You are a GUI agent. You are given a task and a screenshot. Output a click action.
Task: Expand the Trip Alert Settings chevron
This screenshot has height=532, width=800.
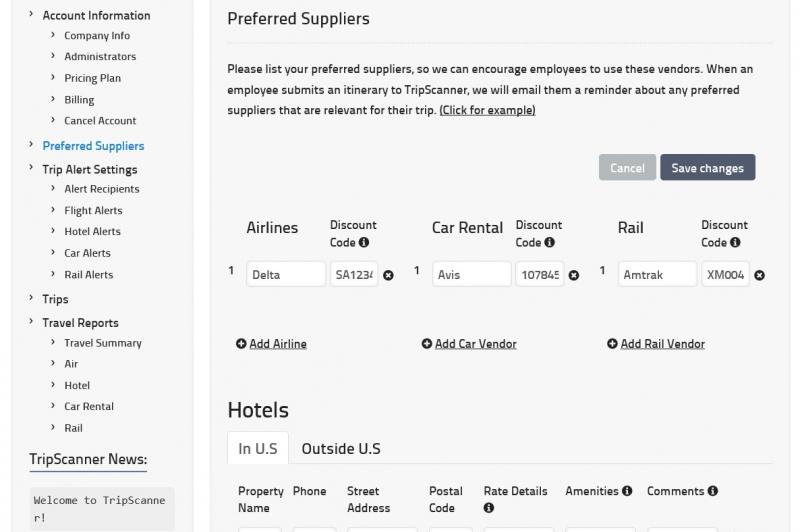coord(31,168)
